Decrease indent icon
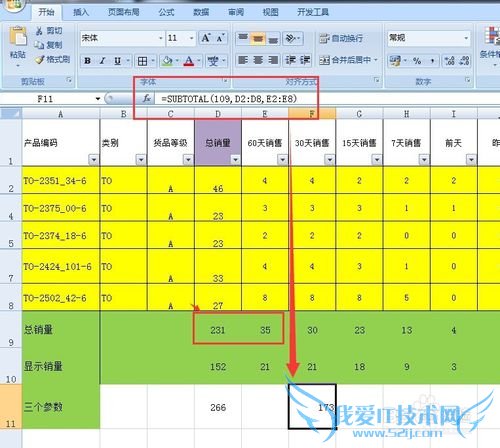This screenshot has height=448, width=500. (290, 60)
